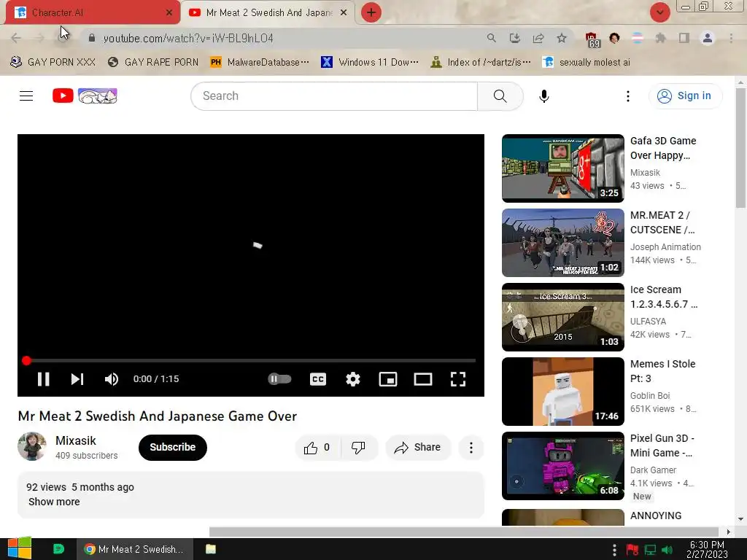This screenshot has width=747, height=560.
Task: Like the video with thumbs up
Action: coord(318,447)
